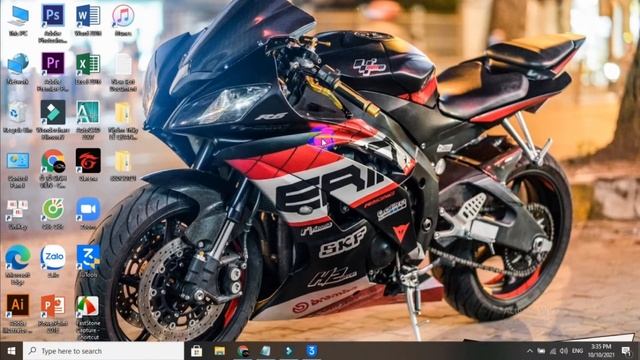Launch the Cốc Cốc browser shortcut
The width and height of the screenshot is (640, 360).
(x=53, y=213)
